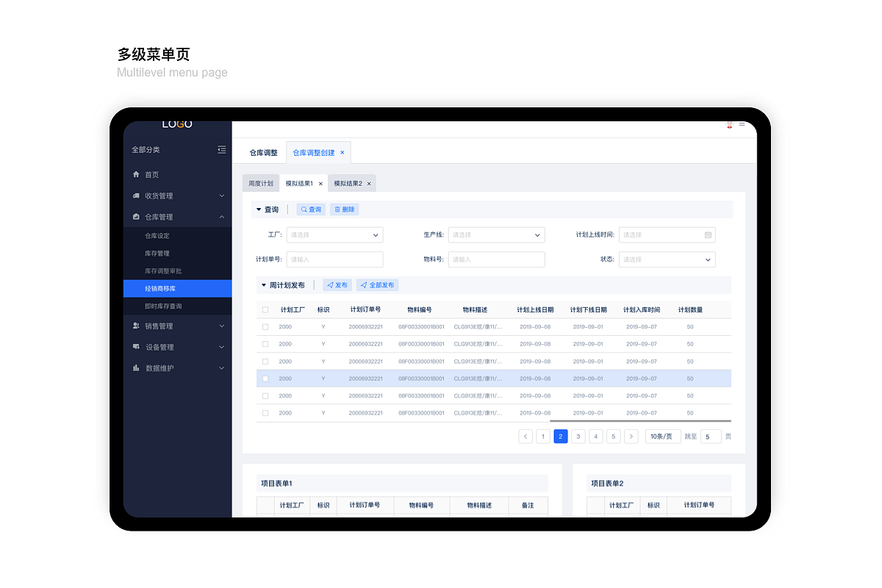The width and height of the screenshot is (882, 588).
Task: Switch to the 周度计划 tab
Action: 260,184
